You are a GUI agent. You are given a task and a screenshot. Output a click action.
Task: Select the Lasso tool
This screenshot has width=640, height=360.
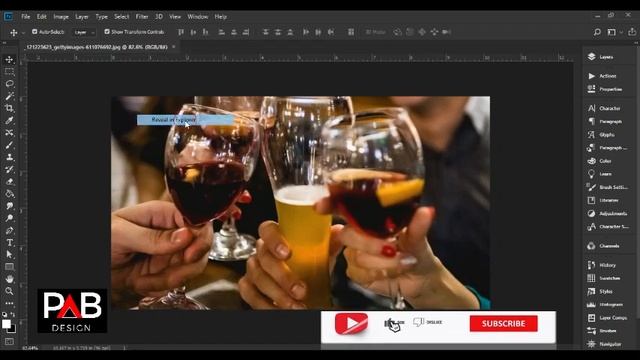(x=9, y=84)
